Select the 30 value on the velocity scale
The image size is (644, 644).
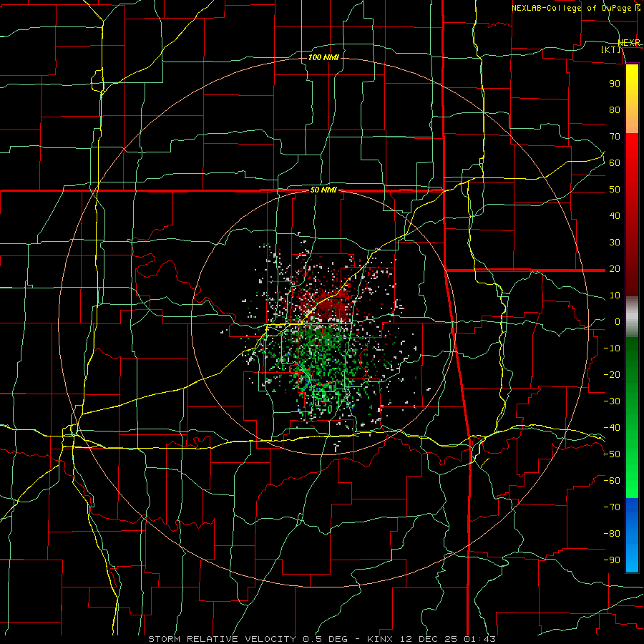615,243
